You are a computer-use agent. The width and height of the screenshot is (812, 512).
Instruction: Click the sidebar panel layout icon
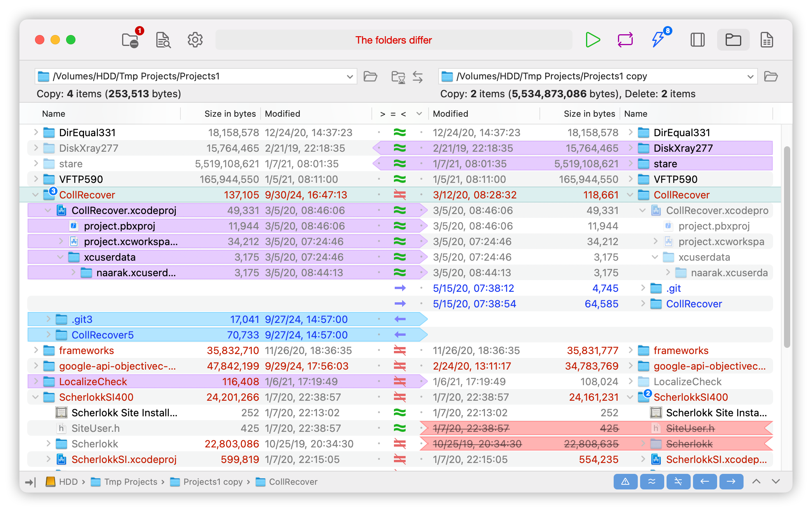point(697,40)
